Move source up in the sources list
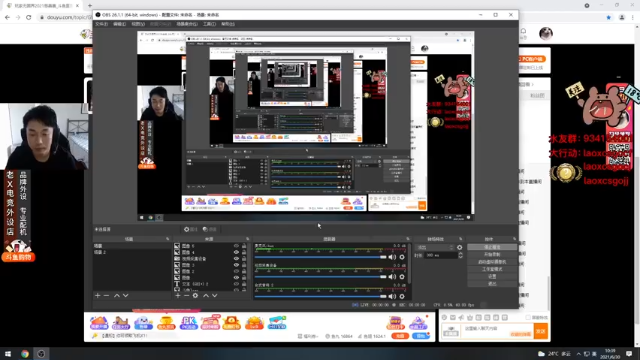Viewport: 640px width, 360px height. point(206,296)
